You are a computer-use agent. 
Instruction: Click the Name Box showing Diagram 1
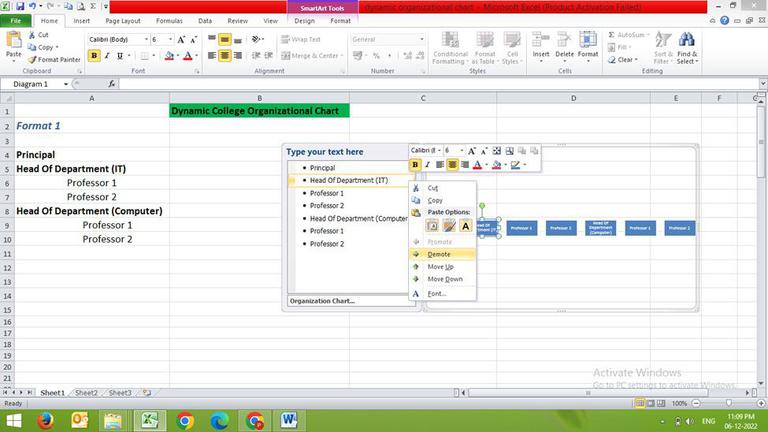(x=32, y=84)
